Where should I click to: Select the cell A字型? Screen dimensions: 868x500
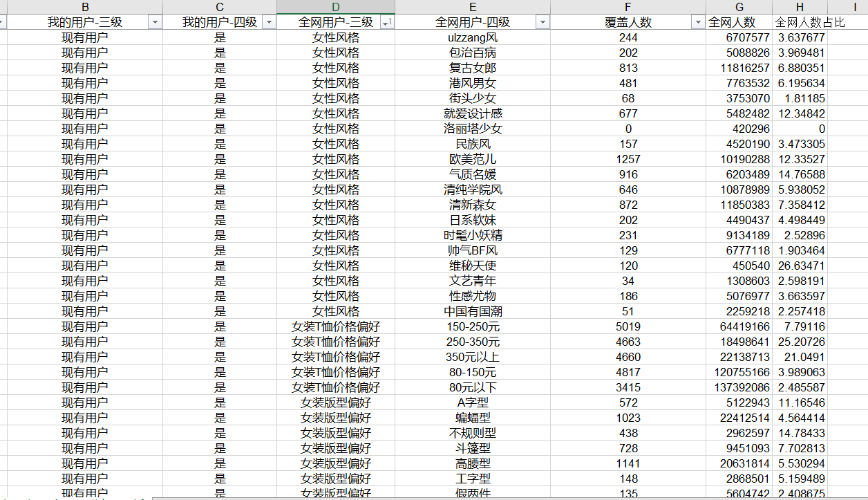click(473, 402)
